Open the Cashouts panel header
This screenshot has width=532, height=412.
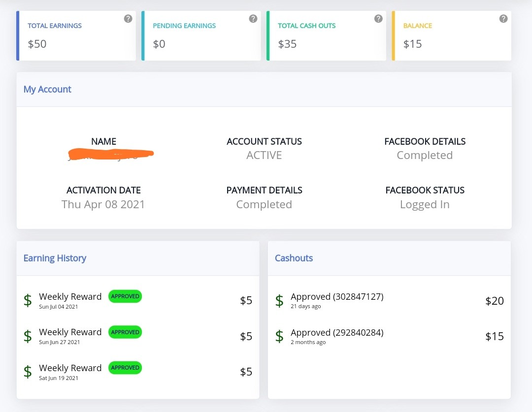(x=294, y=258)
